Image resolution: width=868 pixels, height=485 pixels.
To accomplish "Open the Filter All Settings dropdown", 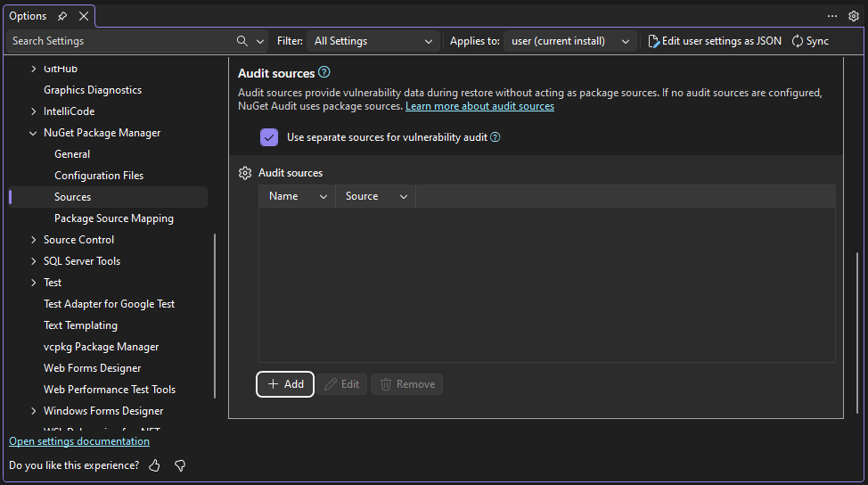I will point(373,41).
